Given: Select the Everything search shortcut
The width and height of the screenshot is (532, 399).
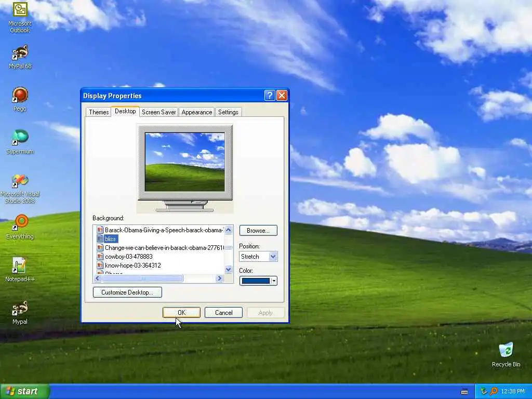Looking at the screenshot, I should 20,227.
